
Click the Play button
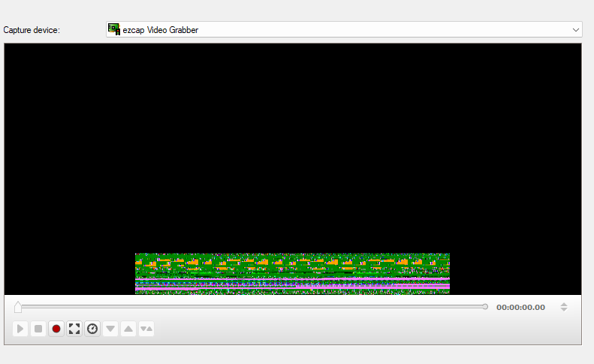click(20, 329)
